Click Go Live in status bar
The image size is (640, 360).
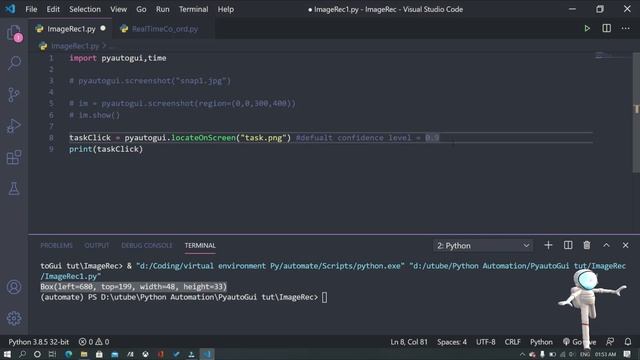click(579, 342)
